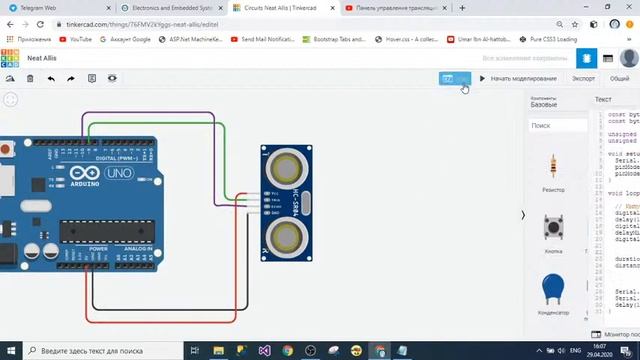Viewport: 640px width, 360px height.
Task: Switch to circuit view blue icon
Action: pyautogui.click(x=587, y=58)
